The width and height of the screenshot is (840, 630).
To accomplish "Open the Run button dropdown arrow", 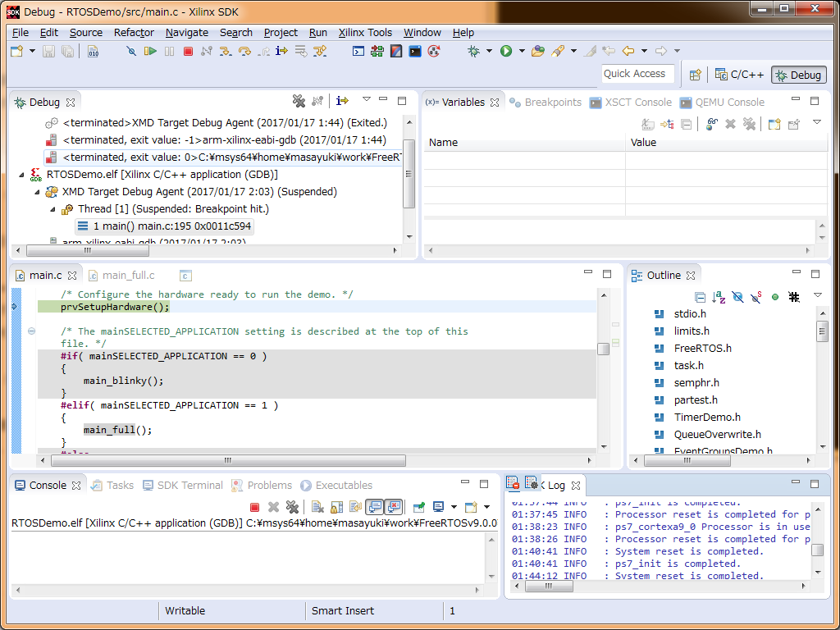I will pyautogui.click(x=522, y=52).
